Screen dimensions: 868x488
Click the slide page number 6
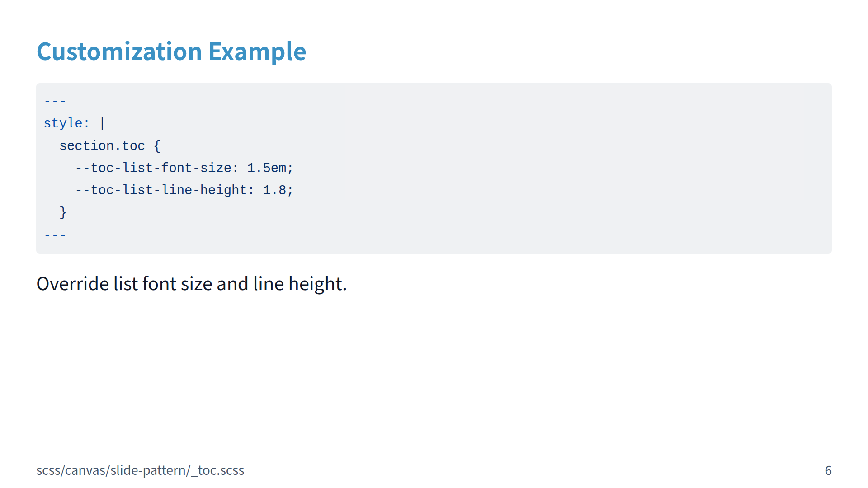tap(828, 470)
